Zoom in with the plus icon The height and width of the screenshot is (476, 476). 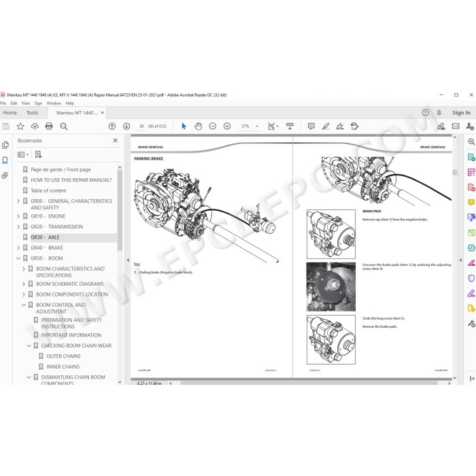click(x=227, y=126)
